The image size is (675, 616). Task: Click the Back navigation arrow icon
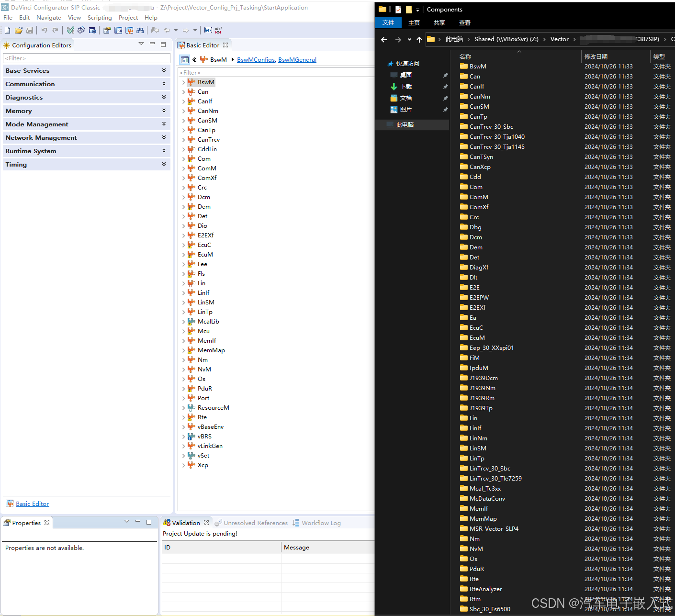tap(167, 30)
